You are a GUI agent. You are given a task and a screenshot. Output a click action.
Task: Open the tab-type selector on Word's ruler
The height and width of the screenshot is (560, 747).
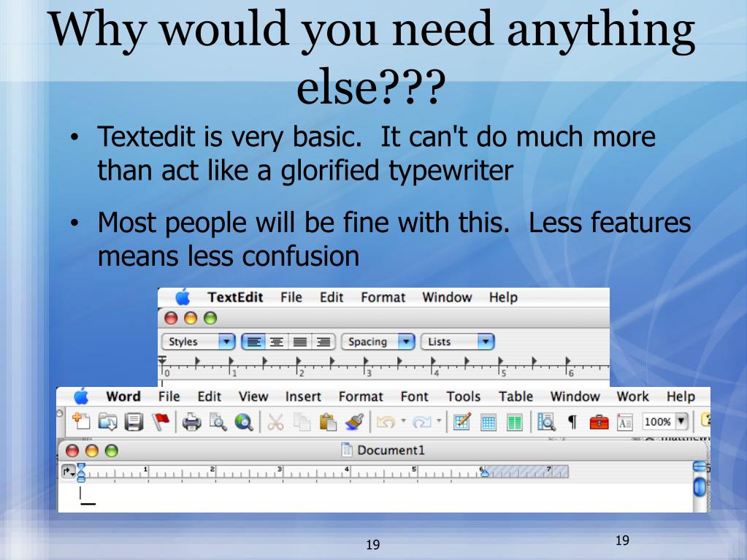(x=68, y=472)
